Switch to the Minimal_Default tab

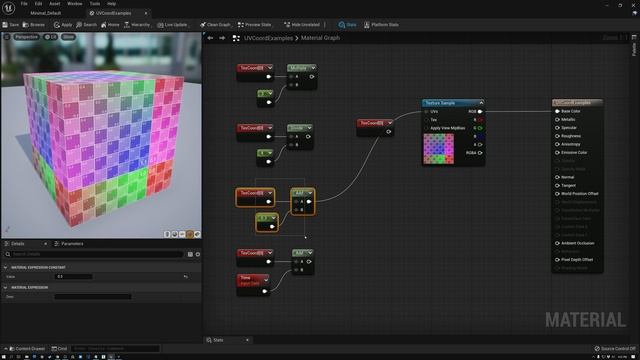pyautogui.click(x=45, y=13)
